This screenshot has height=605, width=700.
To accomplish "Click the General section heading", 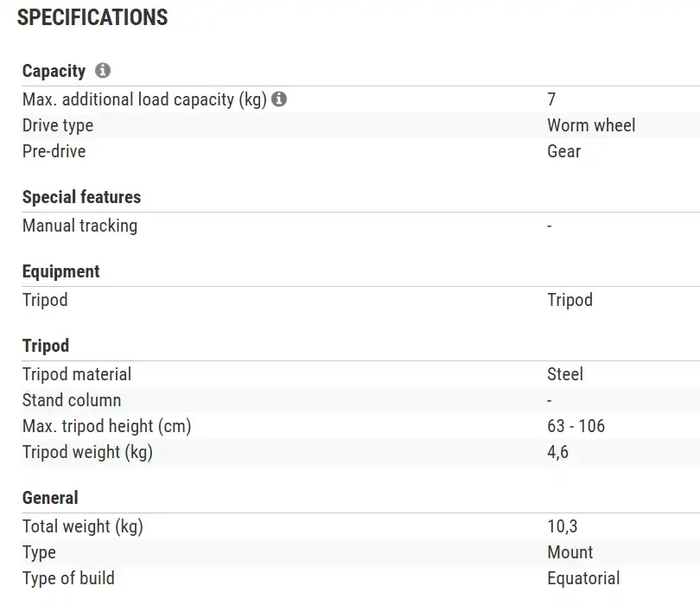I will click(50, 498).
